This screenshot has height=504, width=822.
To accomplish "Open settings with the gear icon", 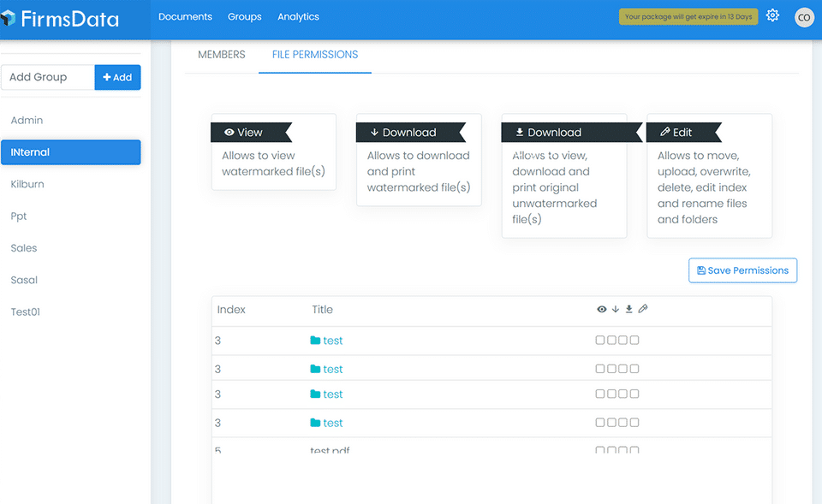I will pos(772,15).
